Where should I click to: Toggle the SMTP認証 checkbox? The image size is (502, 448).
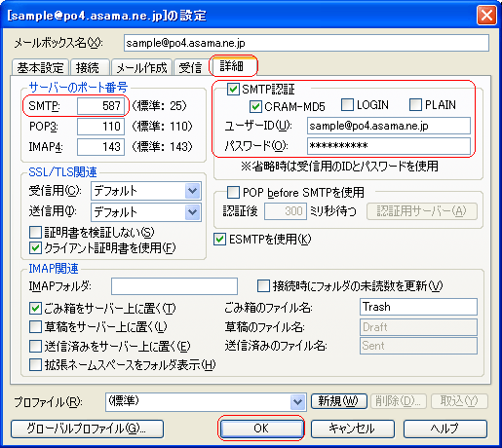tap(233, 89)
